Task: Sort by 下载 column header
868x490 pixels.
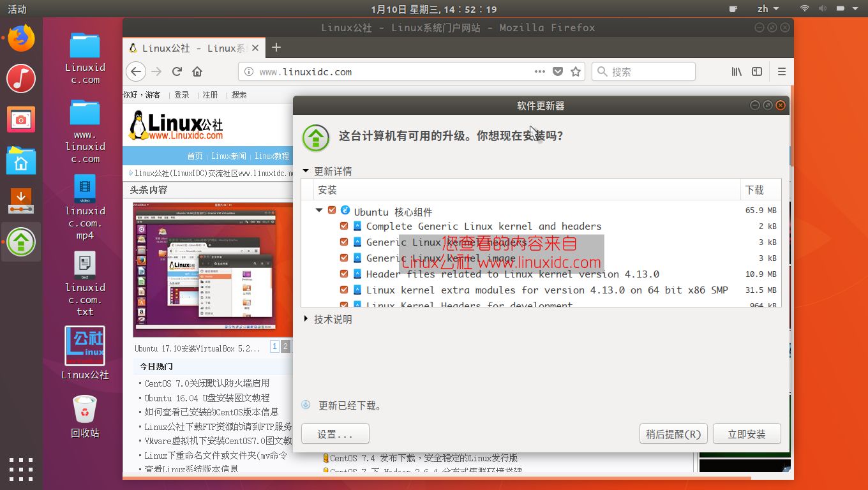Action: (x=761, y=189)
